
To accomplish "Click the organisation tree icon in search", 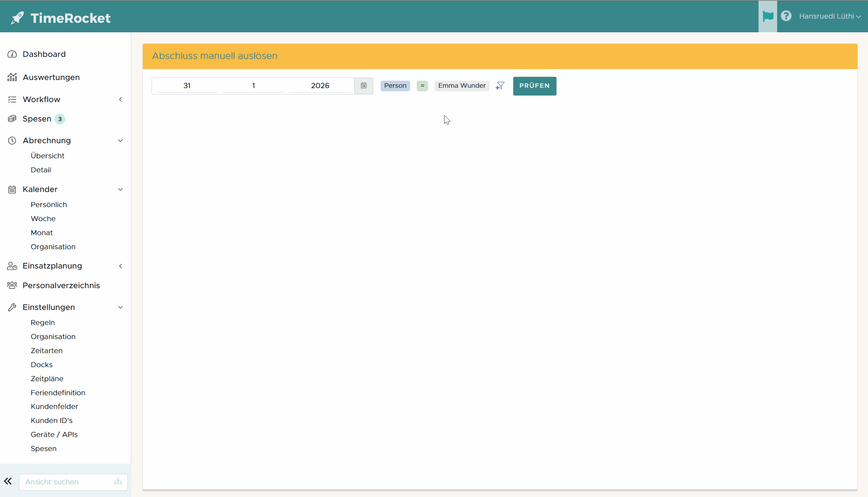I will [118, 482].
